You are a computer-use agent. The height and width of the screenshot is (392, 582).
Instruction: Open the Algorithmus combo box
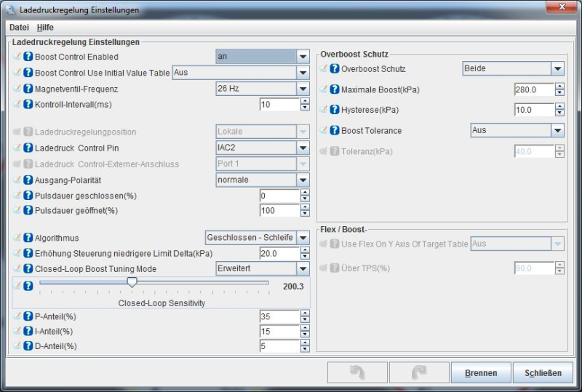(x=303, y=238)
